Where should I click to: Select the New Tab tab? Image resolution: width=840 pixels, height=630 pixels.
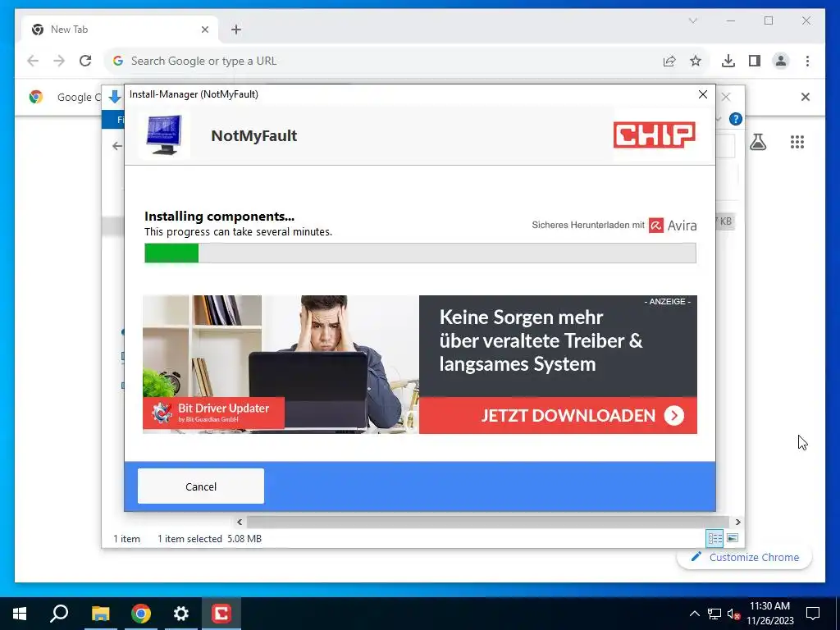point(120,30)
